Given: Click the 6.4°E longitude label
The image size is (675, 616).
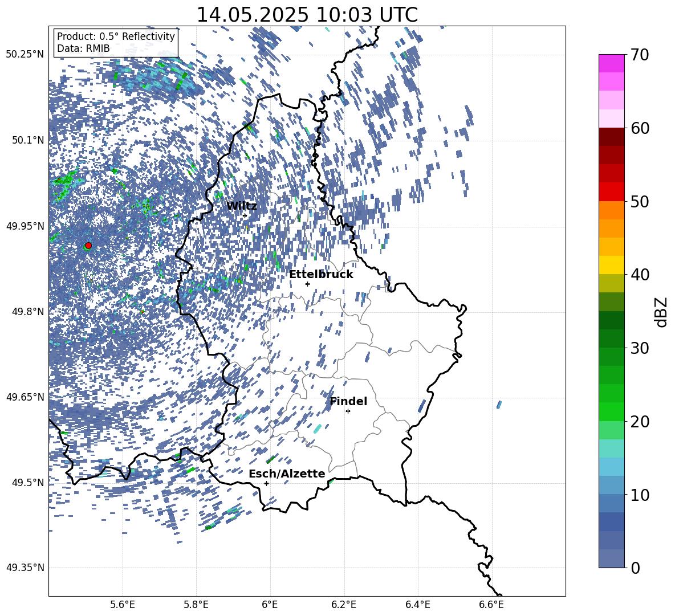Looking at the screenshot, I should (417, 605).
